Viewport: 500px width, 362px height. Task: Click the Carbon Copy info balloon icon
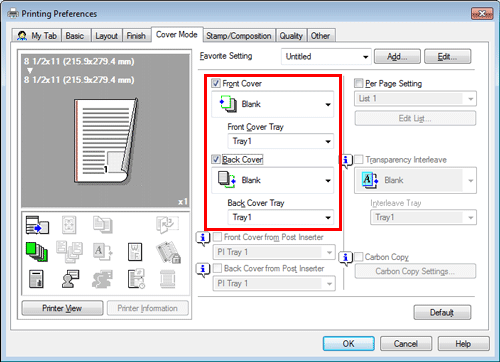coord(345,258)
